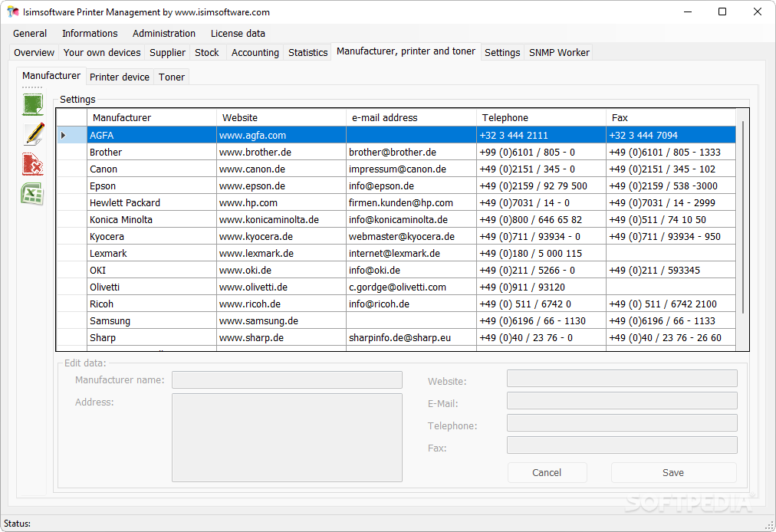Click the e-mail address column header
Screen dimensions: 776x532
click(x=411, y=118)
